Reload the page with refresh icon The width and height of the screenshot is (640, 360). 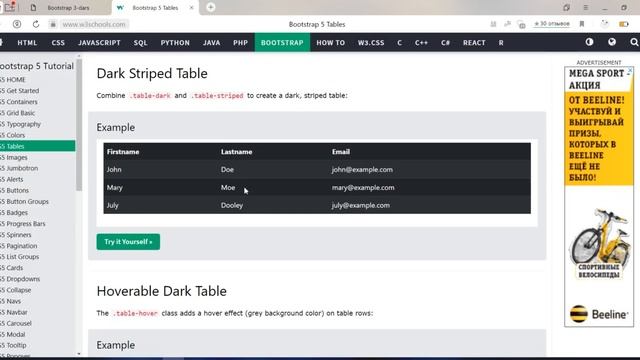click(x=36, y=24)
